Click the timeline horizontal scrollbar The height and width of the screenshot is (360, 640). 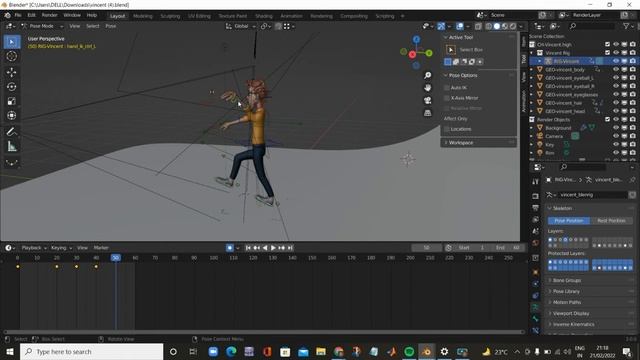point(264,332)
